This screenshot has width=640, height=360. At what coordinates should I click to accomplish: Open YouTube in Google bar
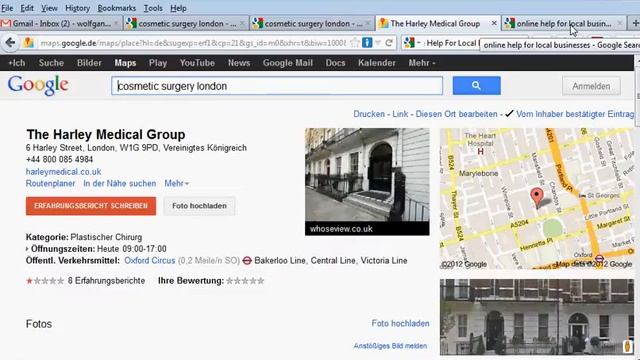coord(197,63)
